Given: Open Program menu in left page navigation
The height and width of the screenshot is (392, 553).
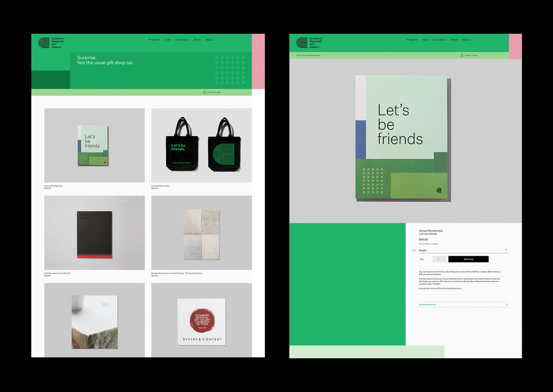Looking at the screenshot, I should coord(154,40).
